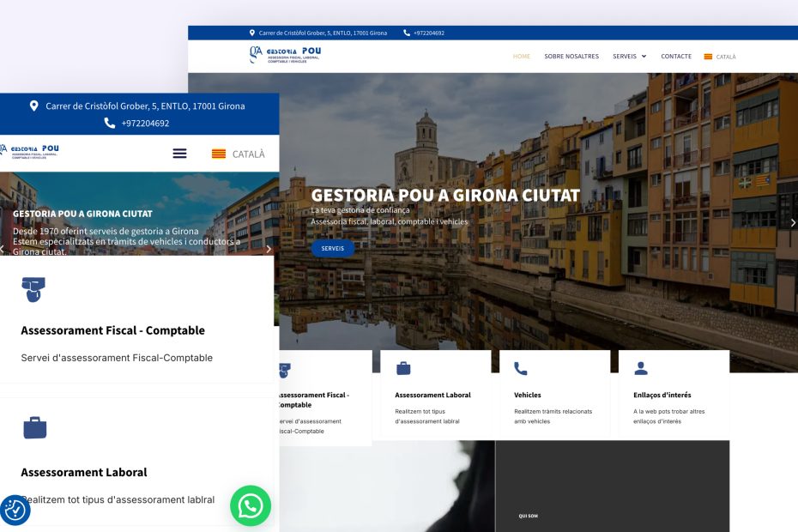Click the Gestoria Pou logo in desktop header

coord(285,56)
